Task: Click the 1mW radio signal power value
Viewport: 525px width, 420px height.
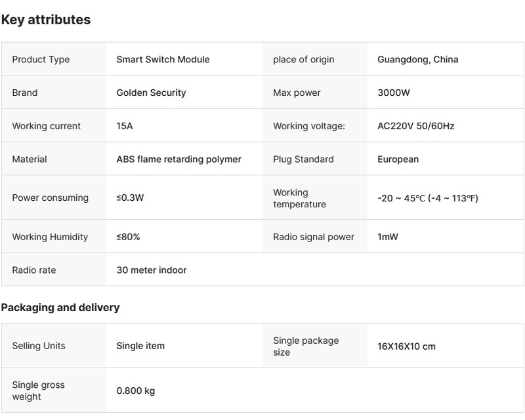Action: pos(388,237)
